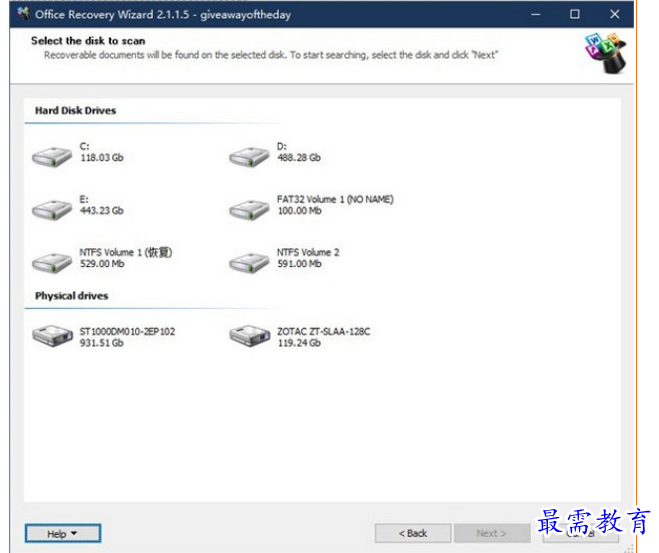Viewport: 659px width, 553px height.
Task: Click the 119.24 Gb size text
Action: (x=299, y=343)
